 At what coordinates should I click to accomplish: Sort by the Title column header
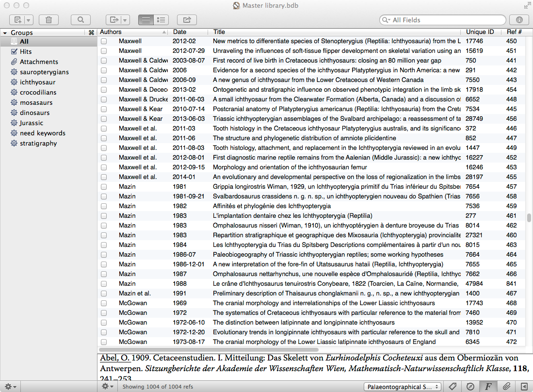[x=335, y=32]
